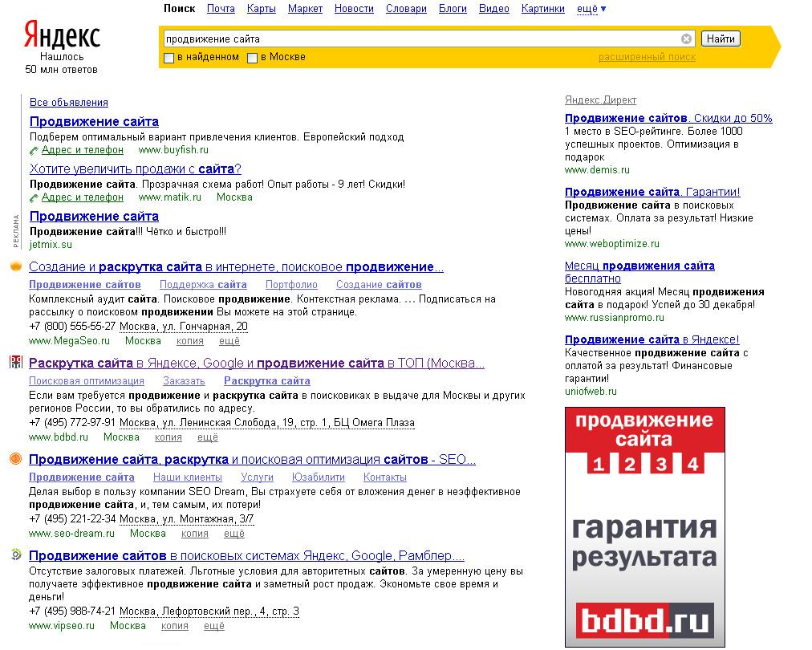Image resolution: width=812 pixels, height=650 pixels.
Task: Click the favicon beside the vipseo.ru result
Action: pyautogui.click(x=16, y=555)
